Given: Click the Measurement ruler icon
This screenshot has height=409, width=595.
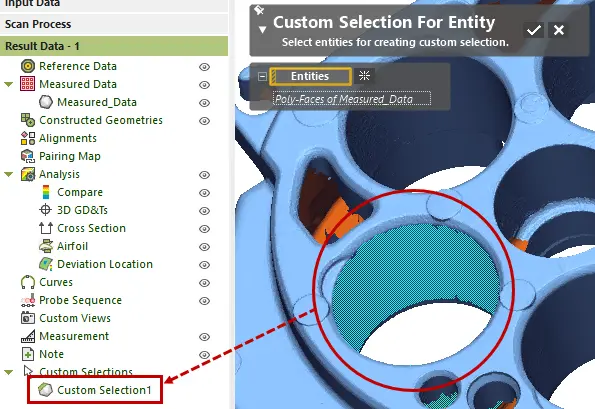Looking at the screenshot, I should (x=28, y=336).
